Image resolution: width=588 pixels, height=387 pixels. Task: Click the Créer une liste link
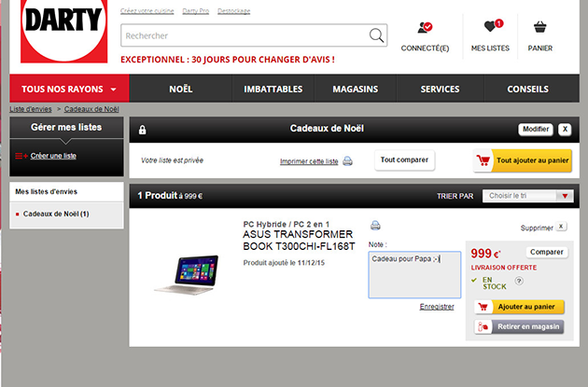(53, 156)
